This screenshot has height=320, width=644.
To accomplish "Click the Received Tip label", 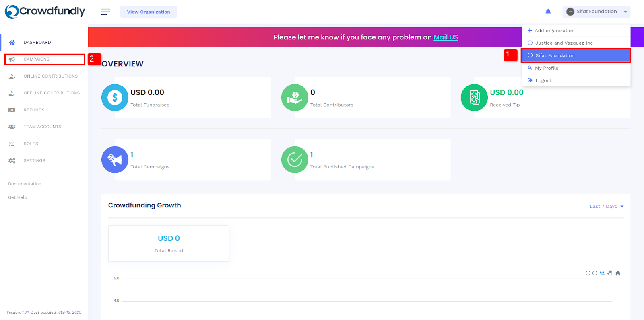I will click(505, 105).
